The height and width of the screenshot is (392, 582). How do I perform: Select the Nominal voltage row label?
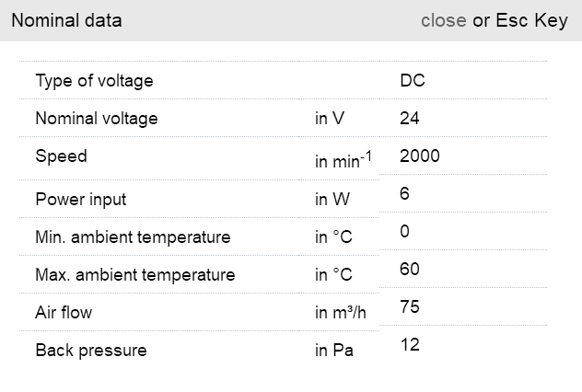[x=96, y=119]
